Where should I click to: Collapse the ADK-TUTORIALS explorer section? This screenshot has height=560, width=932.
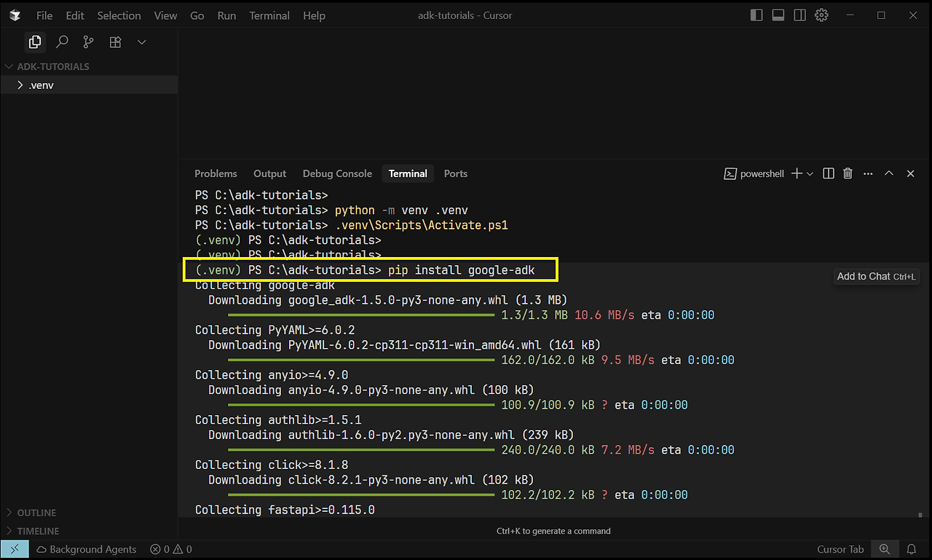[x=89, y=66]
